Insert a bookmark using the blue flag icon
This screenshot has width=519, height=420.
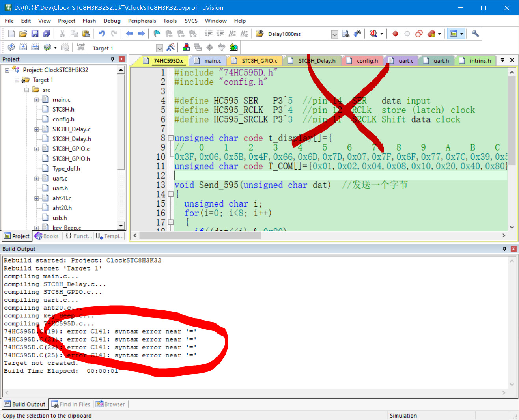pos(157,34)
